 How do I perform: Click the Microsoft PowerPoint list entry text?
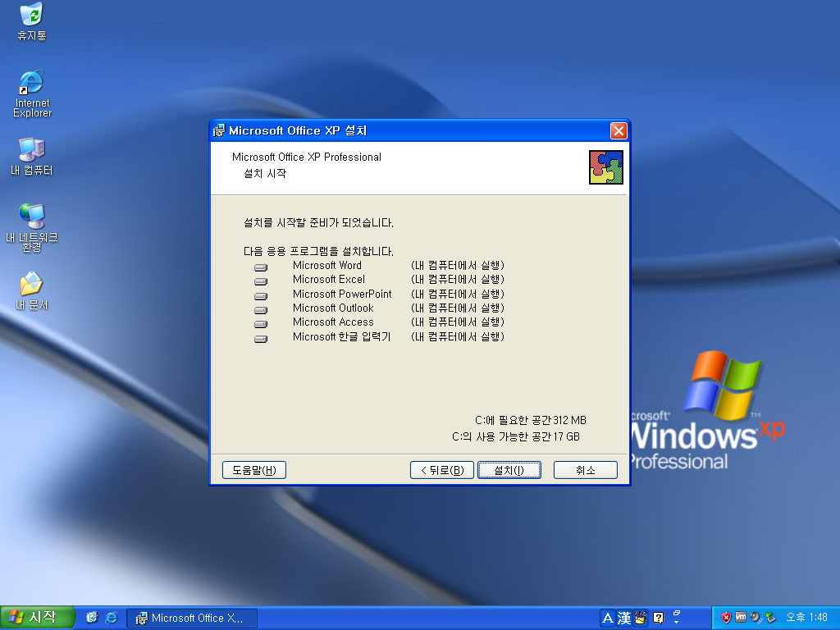click(x=342, y=294)
